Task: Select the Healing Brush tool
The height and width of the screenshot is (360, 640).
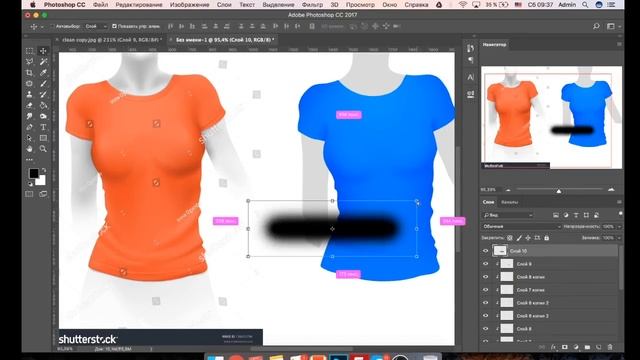Action: (29, 84)
